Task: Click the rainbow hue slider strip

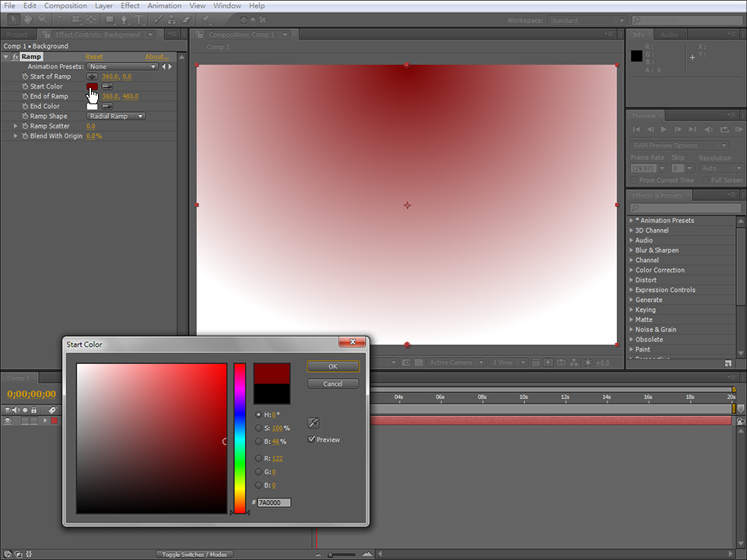Action: tap(240, 436)
